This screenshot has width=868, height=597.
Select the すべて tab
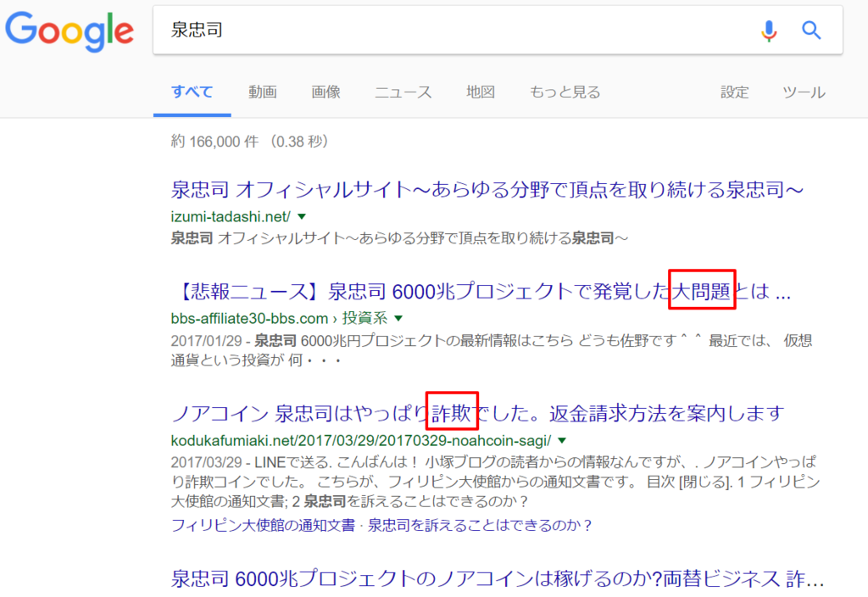192,92
